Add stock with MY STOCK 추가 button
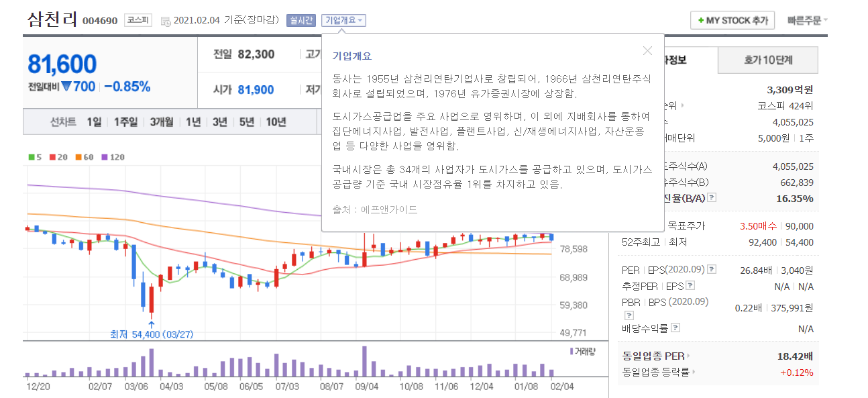 733,21
